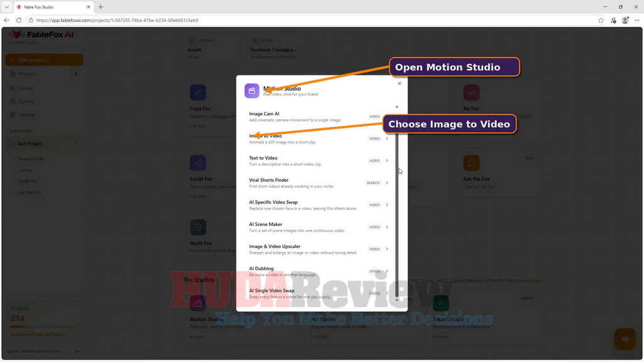Click the SEARCH tag on Viral Shorts Finder

coord(373,183)
